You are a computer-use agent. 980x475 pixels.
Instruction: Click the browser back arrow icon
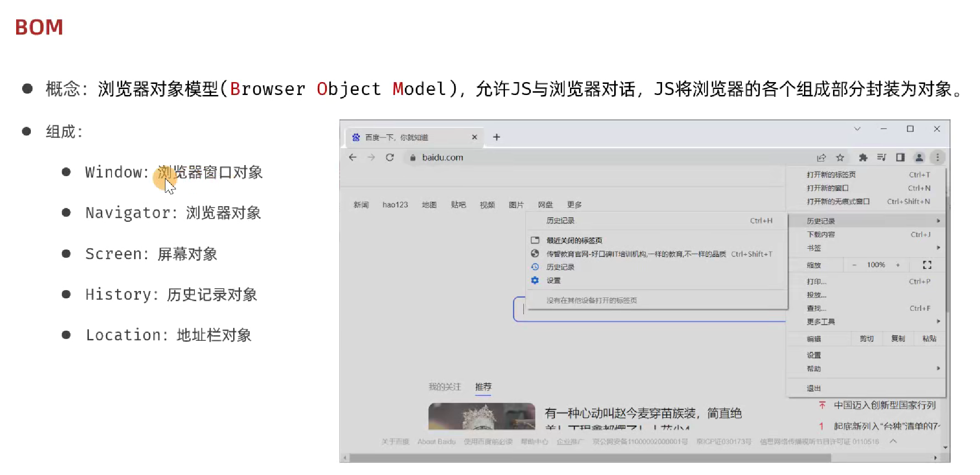click(x=353, y=157)
